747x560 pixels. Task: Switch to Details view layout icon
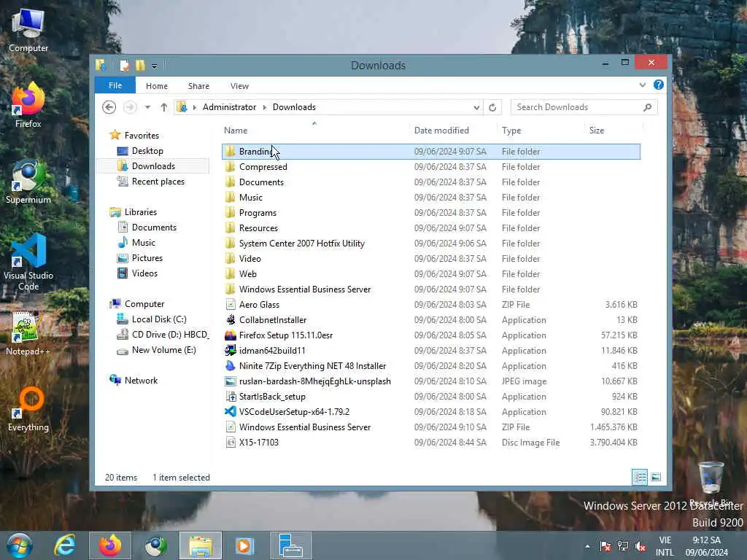pyautogui.click(x=639, y=477)
